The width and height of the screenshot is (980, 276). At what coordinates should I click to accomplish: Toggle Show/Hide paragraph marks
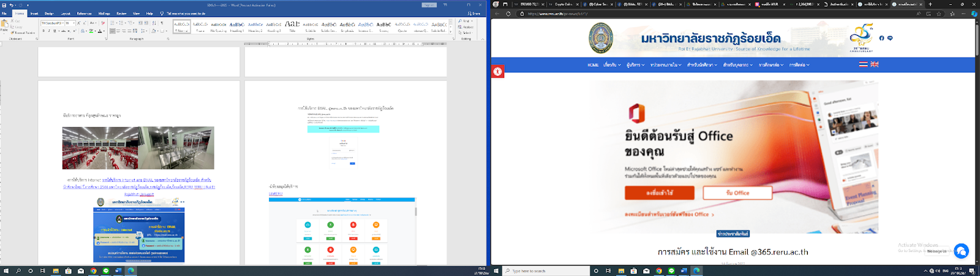pyautogui.click(x=162, y=23)
